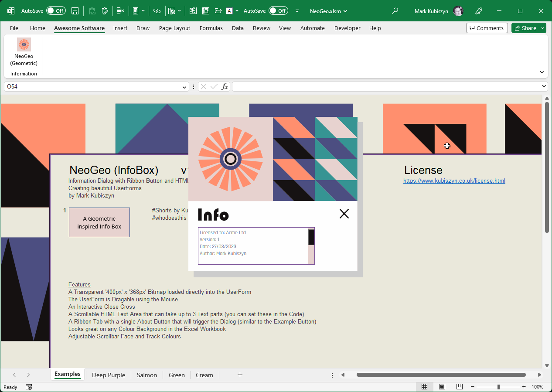Toggle the first AutoSave switch

click(x=56, y=11)
